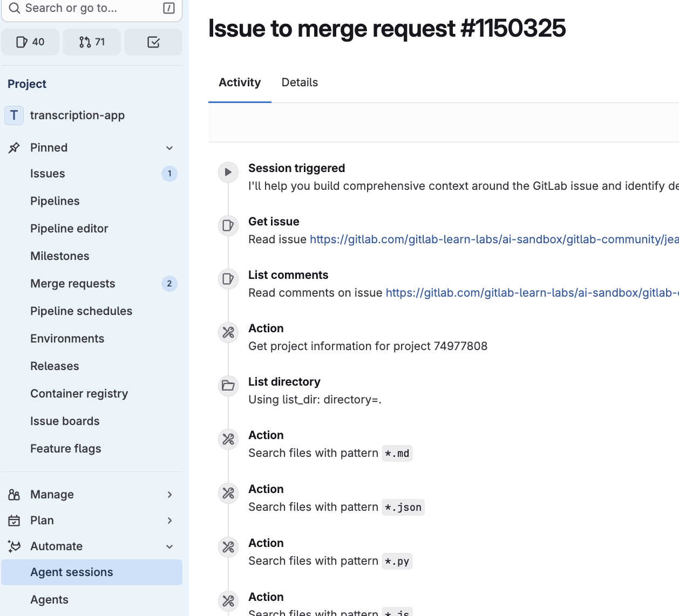Expand the Plan menu section

169,521
